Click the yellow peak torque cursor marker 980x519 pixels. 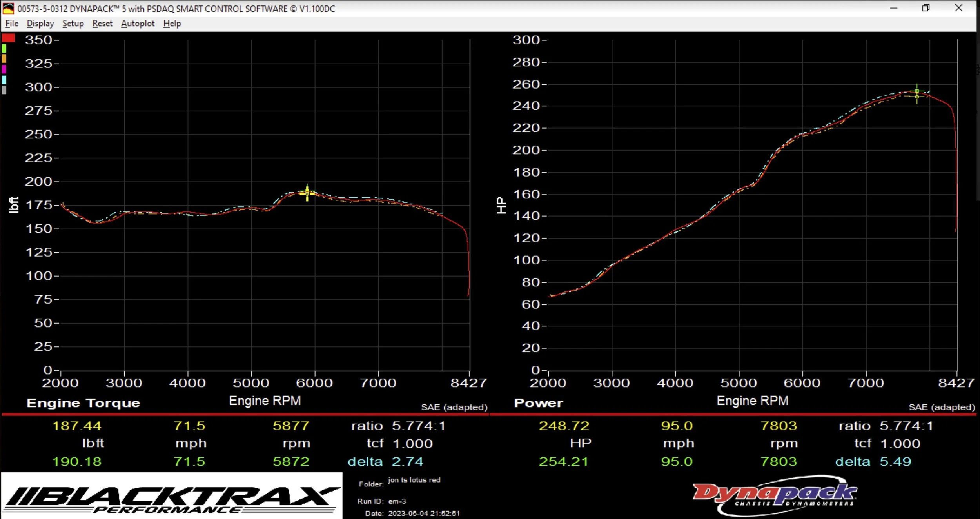307,193
